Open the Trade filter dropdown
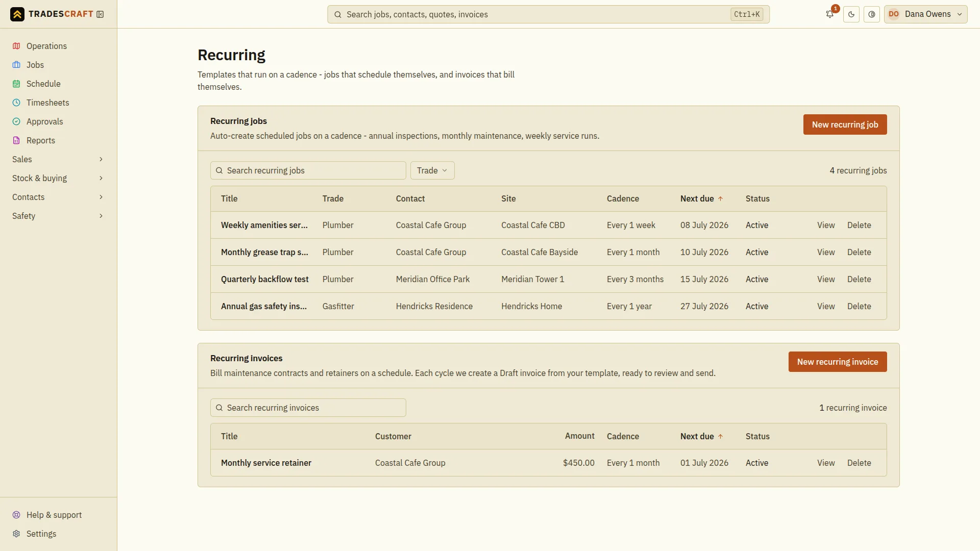Image resolution: width=980 pixels, height=551 pixels. click(432, 170)
